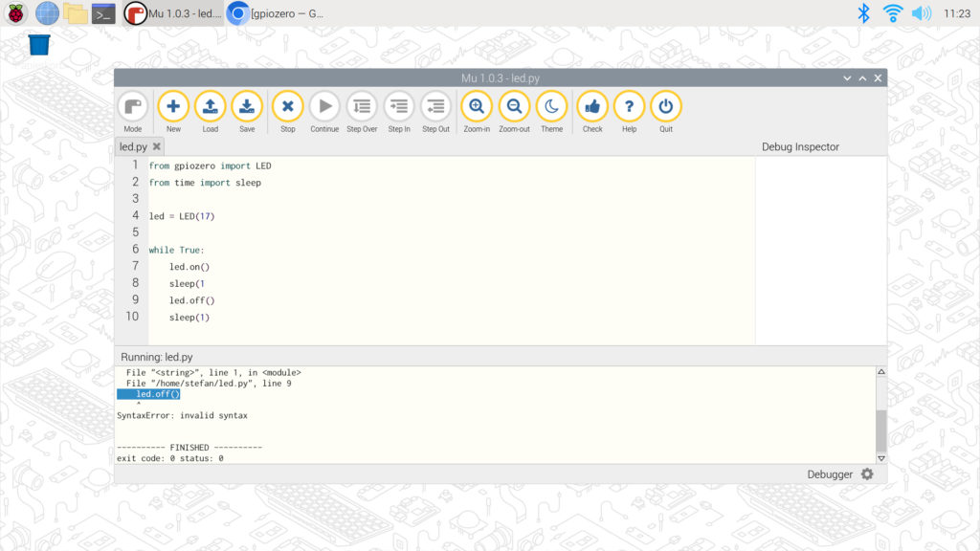Run the code Check tool
Image resolution: width=980 pixels, height=551 pixels.
(x=592, y=107)
